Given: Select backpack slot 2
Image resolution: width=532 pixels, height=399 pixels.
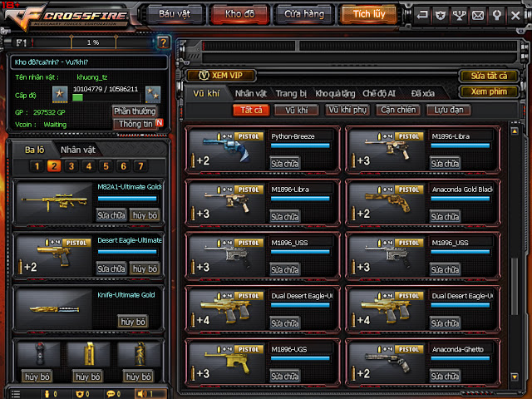Looking at the screenshot, I should pos(54,166).
